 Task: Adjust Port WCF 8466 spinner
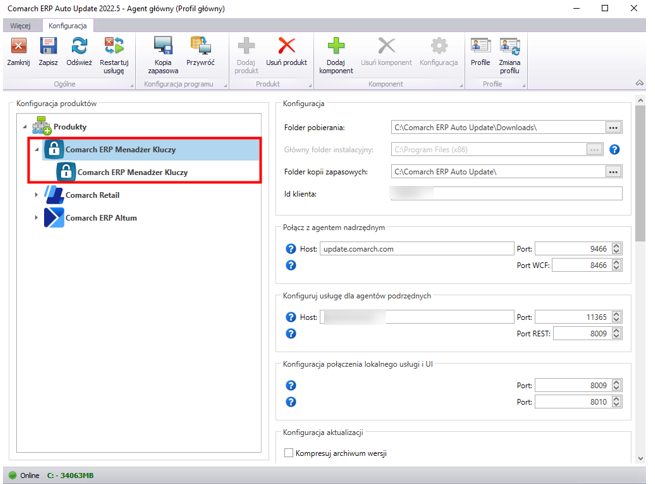(617, 265)
